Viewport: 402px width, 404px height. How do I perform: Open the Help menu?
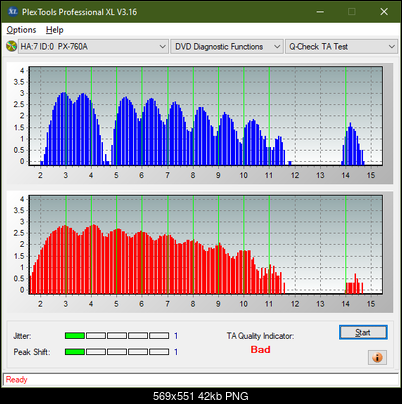pyautogui.click(x=54, y=30)
